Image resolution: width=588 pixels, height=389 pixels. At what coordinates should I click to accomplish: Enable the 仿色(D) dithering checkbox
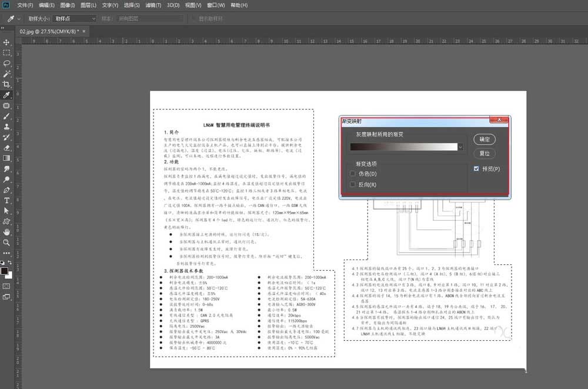tap(353, 174)
